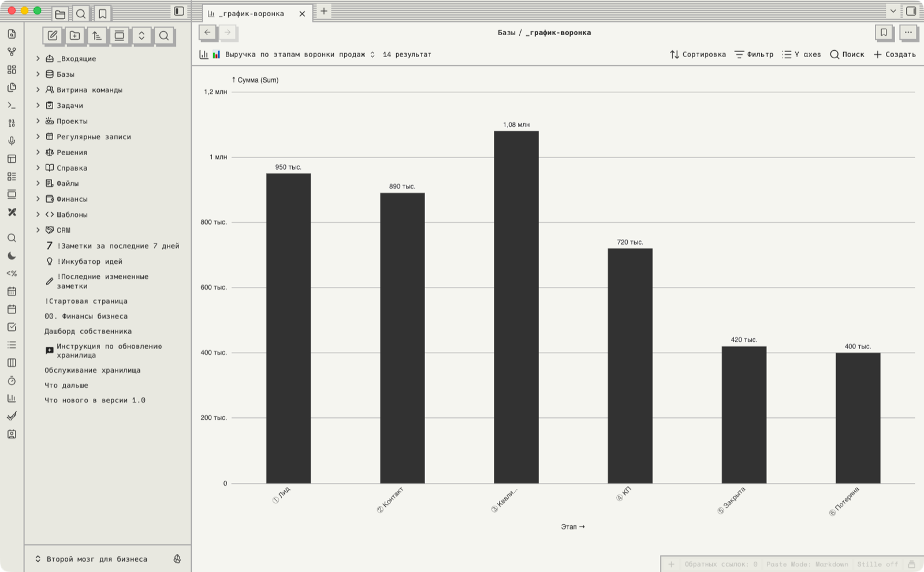Click the binary digits ribbon icon

(12, 124)
